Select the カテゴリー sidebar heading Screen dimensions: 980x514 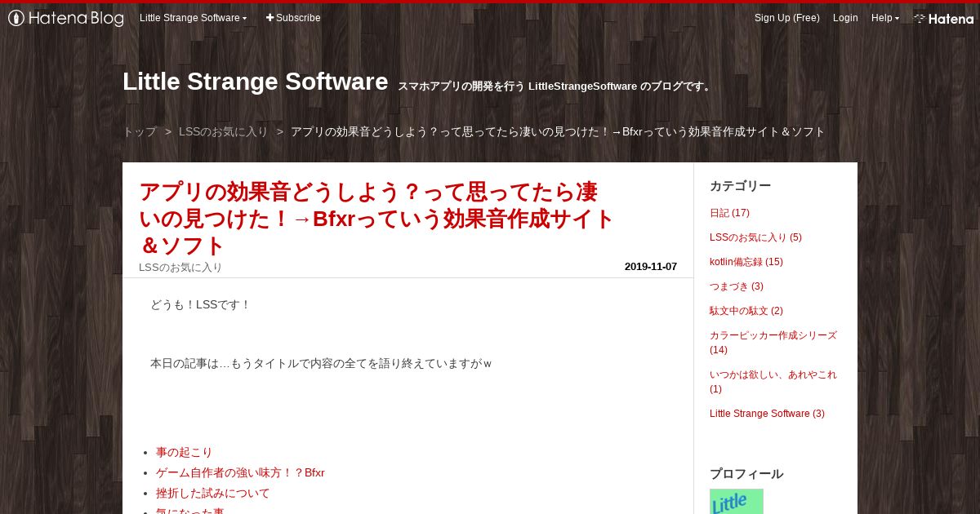pos(740,186)
